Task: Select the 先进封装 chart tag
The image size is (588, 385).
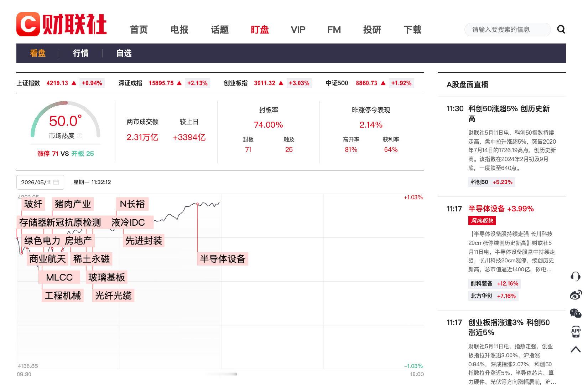Action: click(144, 241)
